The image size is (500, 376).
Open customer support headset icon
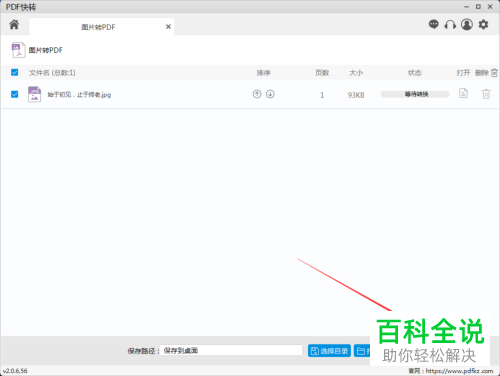pyautogui.click(x=450, y=24)
